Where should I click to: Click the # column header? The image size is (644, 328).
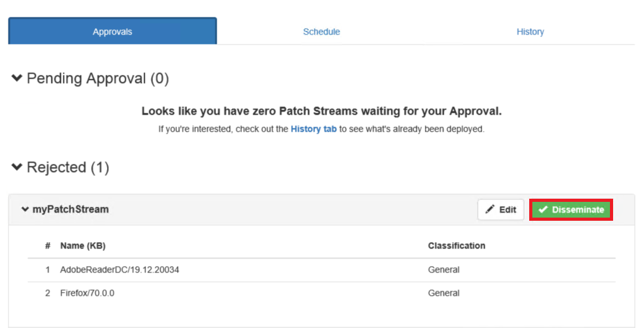click(47, 245)
